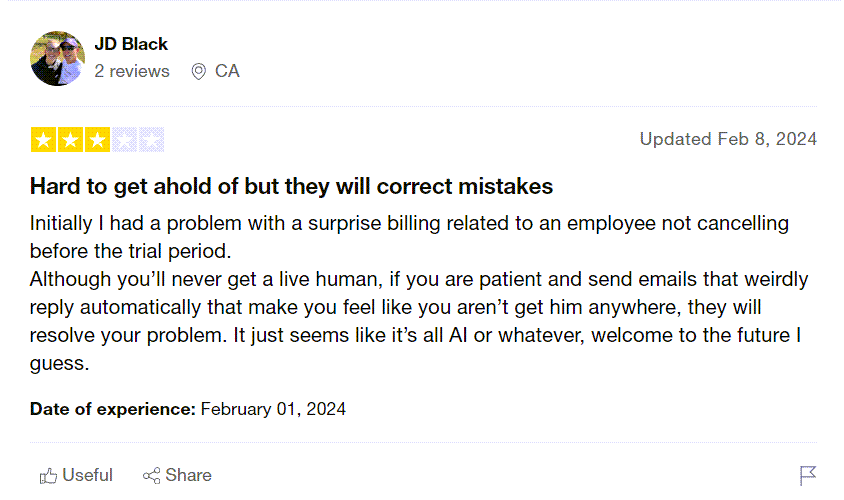Click the "2 reviews" count
Image resolution: width=844 pixels, height=500 pixels.
tap(132, 71)
